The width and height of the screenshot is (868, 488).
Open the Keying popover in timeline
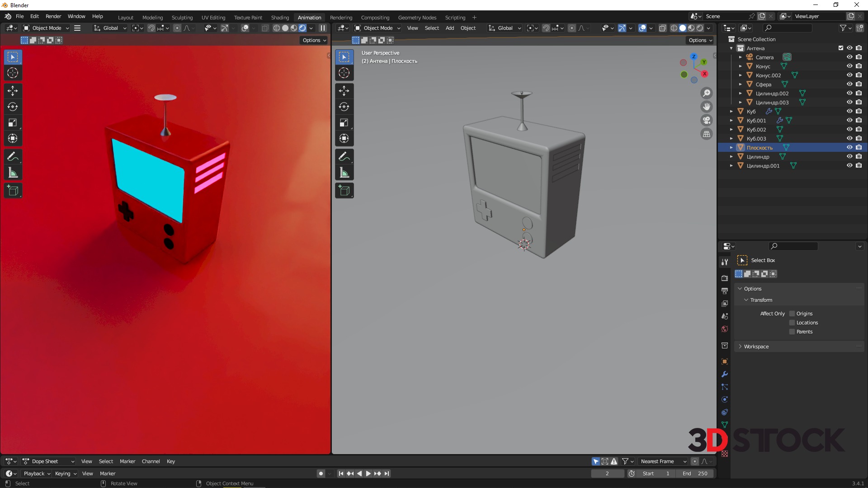(x=66, y=474)
